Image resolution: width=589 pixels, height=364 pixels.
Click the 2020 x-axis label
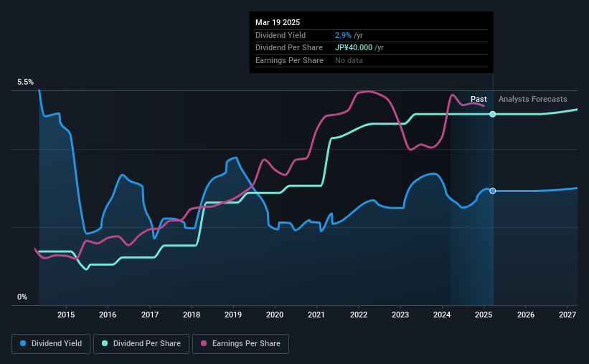pyautogui.click(x=275, y=315)
